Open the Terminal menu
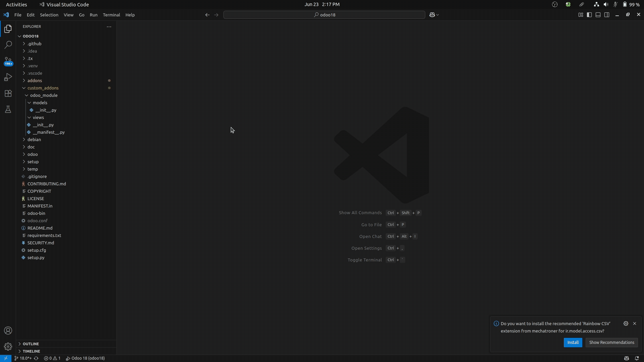The image size is (644, 362). point(111,15)
